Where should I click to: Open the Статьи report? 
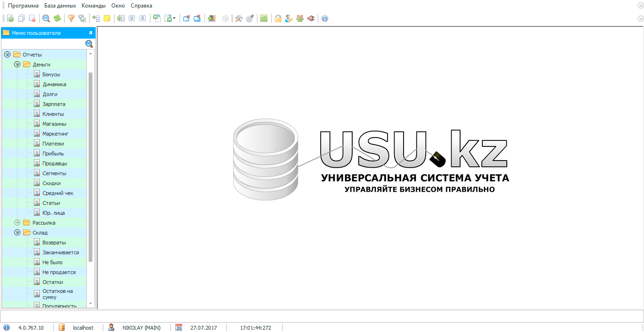[x=51, y=203]
